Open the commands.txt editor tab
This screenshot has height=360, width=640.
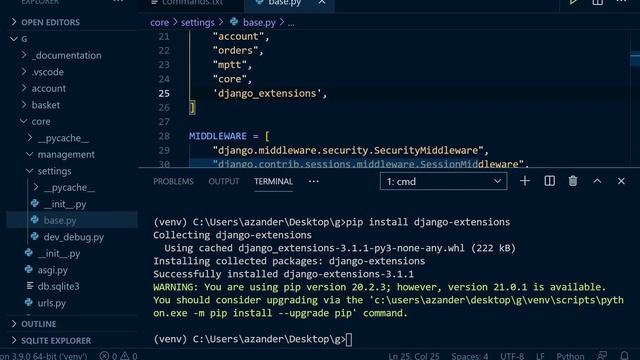[x=191, y=2]
